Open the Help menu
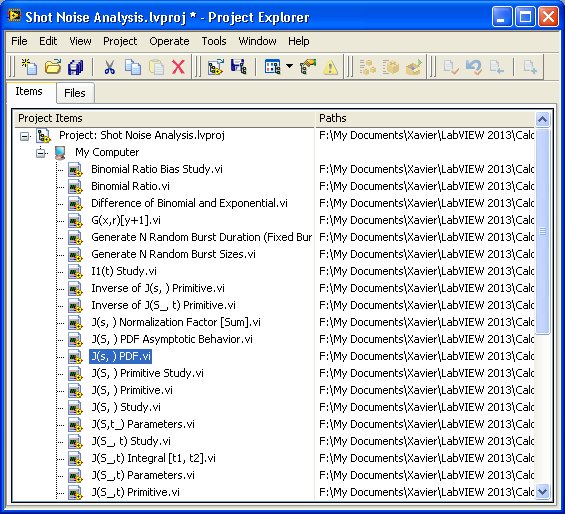Screen dimensions: 565x514 pos(299,41)
